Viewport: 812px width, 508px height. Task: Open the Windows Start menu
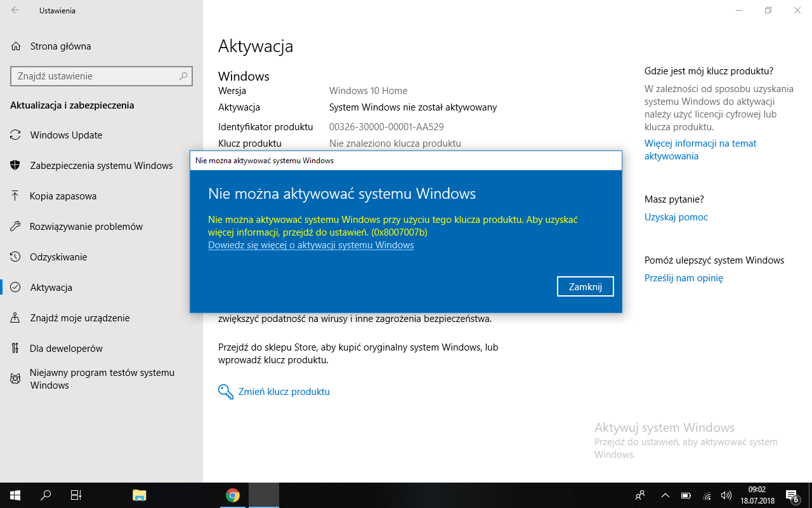pyautogui.click(x=15, y=495)
